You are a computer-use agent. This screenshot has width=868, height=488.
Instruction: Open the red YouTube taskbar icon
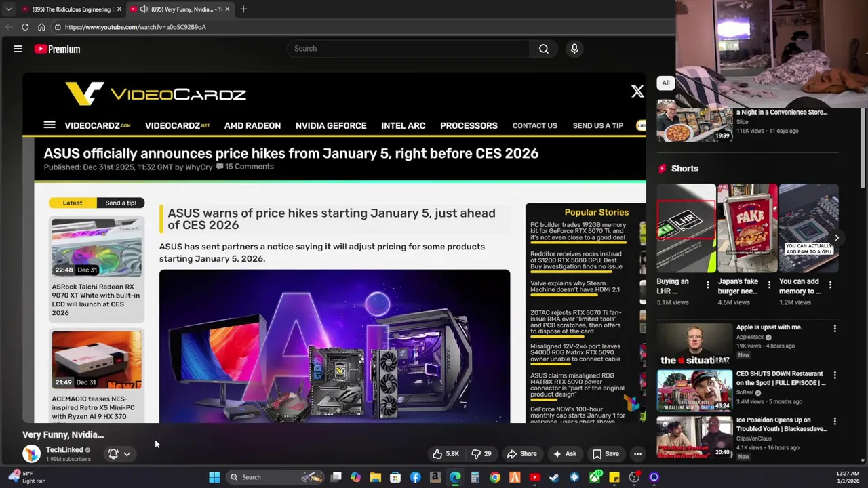(x=534, y=477)
